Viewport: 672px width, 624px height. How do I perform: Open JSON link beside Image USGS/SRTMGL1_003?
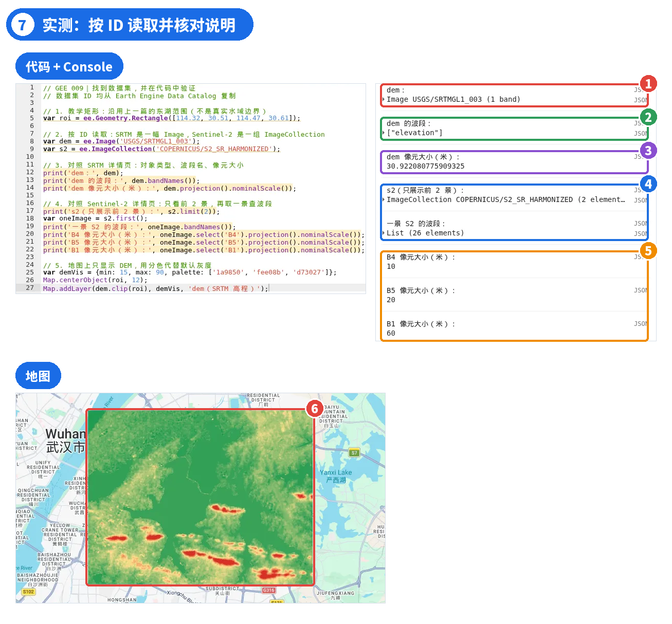click(x=640, y=100)
